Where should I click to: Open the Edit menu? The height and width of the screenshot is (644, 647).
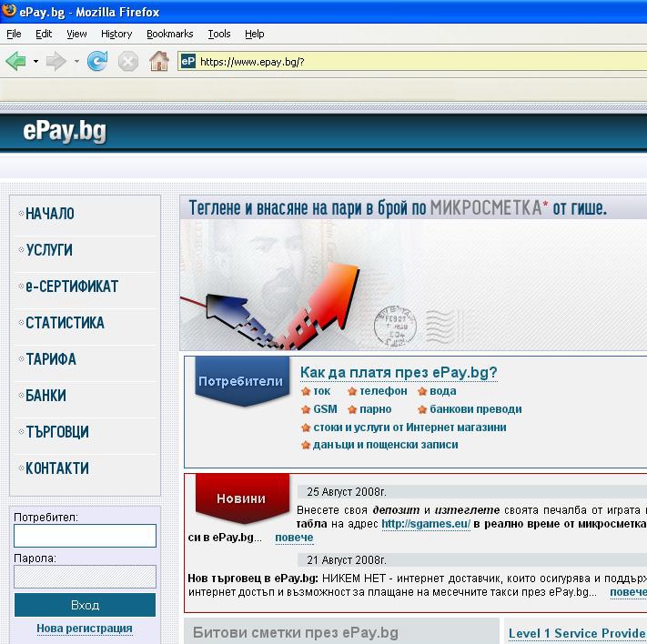click(x=44, y=34)
